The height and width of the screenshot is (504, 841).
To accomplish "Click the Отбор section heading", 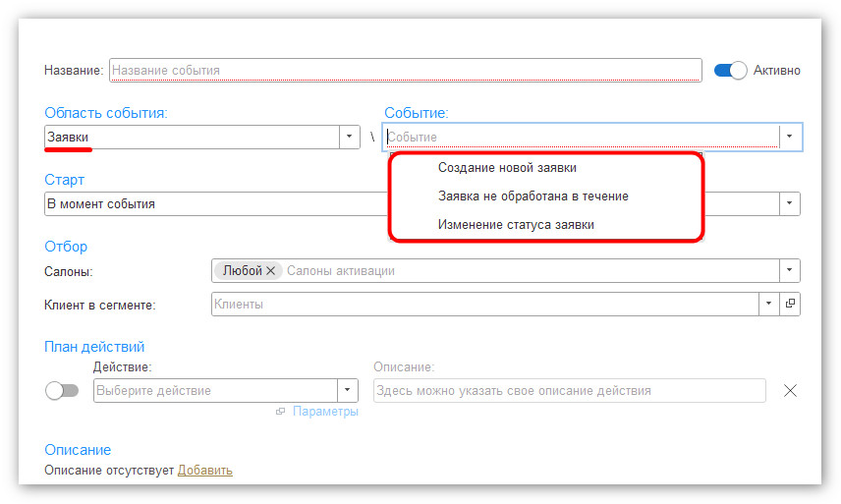I will [66, 247].
